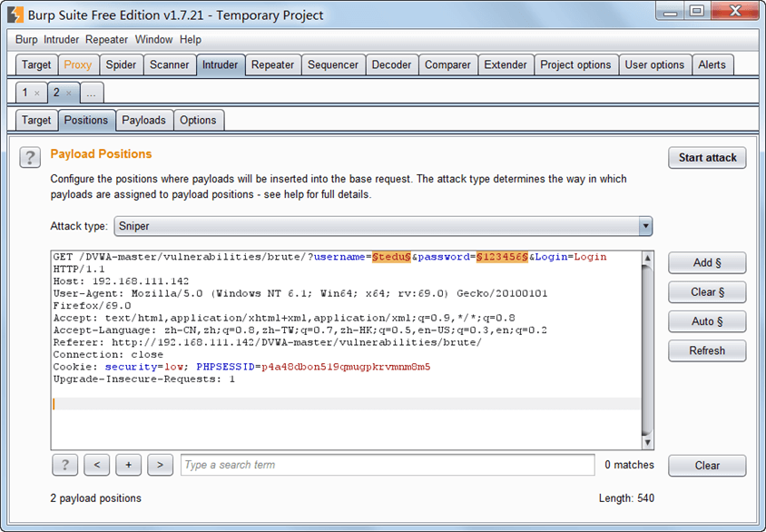Click the search term input field
Image resolution: width=766 pixels, height=532 pixels.
click(388, 465)
